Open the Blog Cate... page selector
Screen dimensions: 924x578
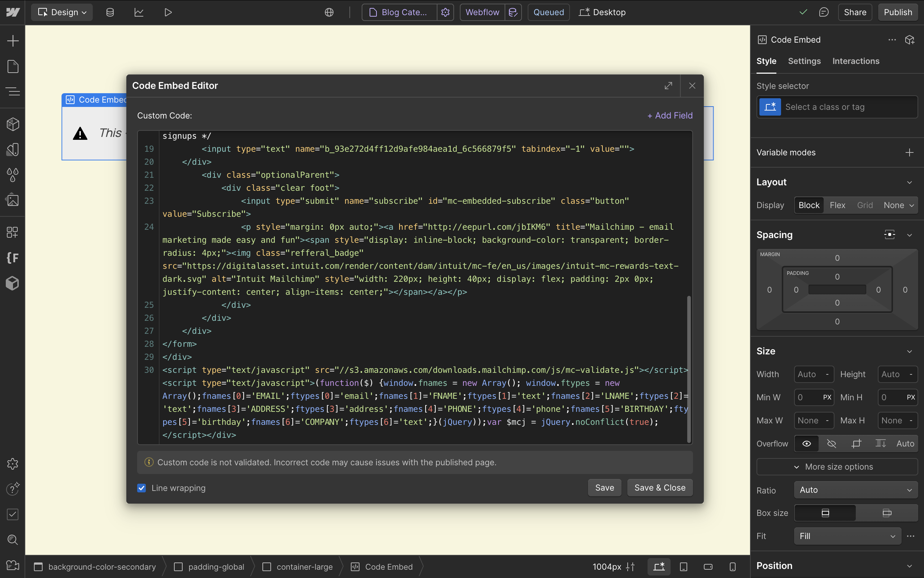pyautogui.click(x=400, y=12)
